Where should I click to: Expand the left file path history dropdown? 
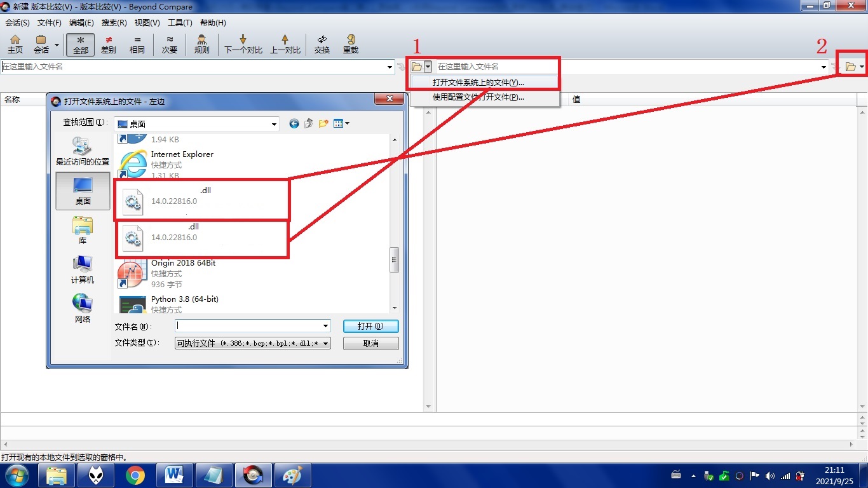(x=390, y=67)
